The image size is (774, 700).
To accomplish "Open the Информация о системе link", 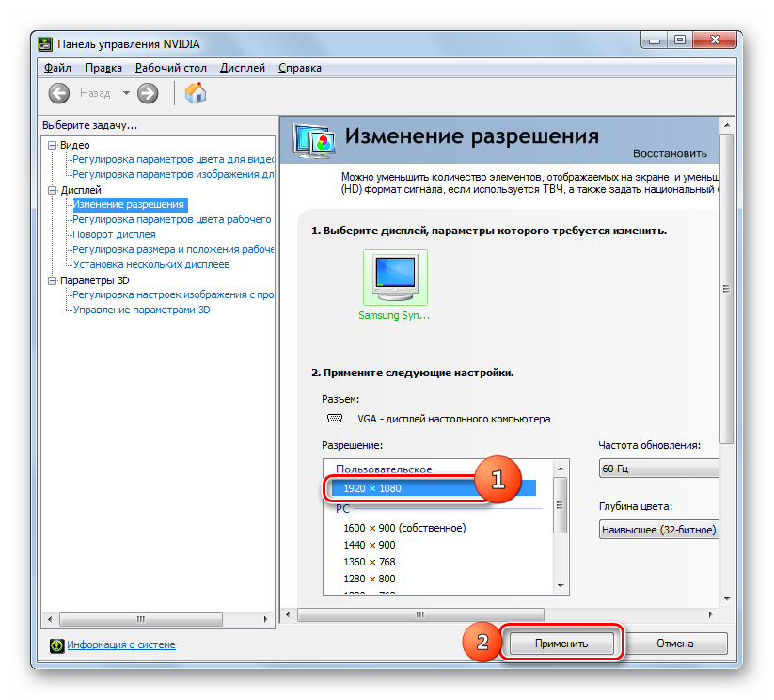I will pyautogui.click(x=121, y=644).
